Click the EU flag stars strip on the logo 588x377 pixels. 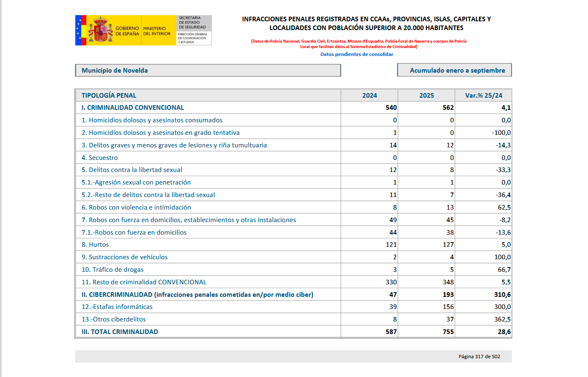pos(78,30)
